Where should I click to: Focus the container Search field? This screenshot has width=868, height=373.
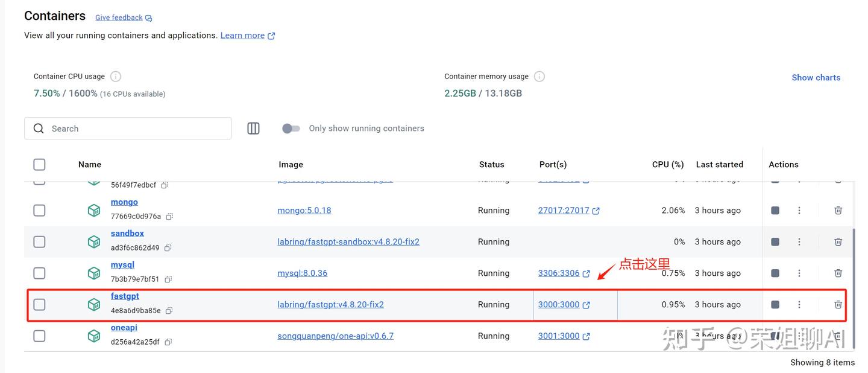128,129
